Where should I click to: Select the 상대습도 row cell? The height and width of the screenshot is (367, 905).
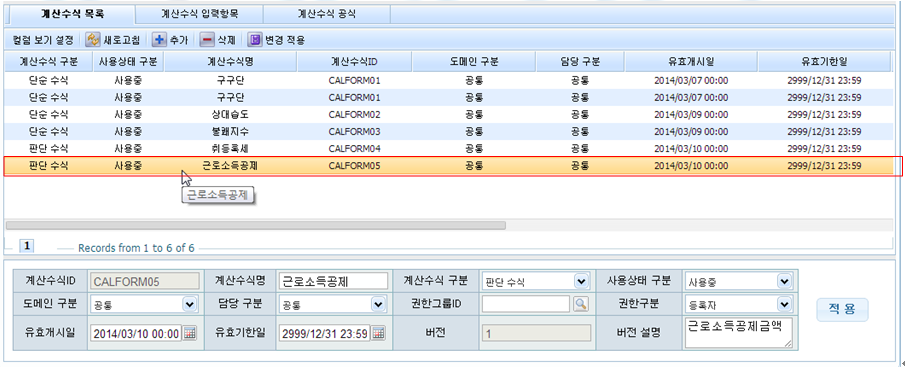coord(230,114)
